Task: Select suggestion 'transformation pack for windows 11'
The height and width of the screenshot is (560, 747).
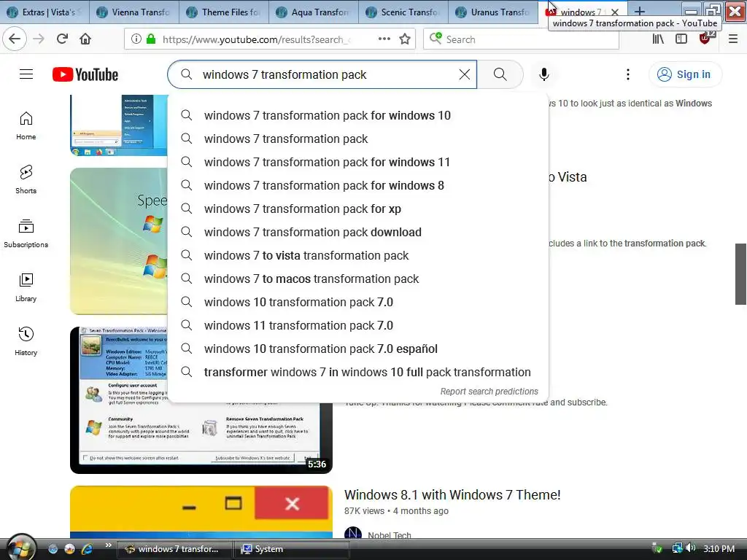Action: pyautogui.click(x=357, y=162)
